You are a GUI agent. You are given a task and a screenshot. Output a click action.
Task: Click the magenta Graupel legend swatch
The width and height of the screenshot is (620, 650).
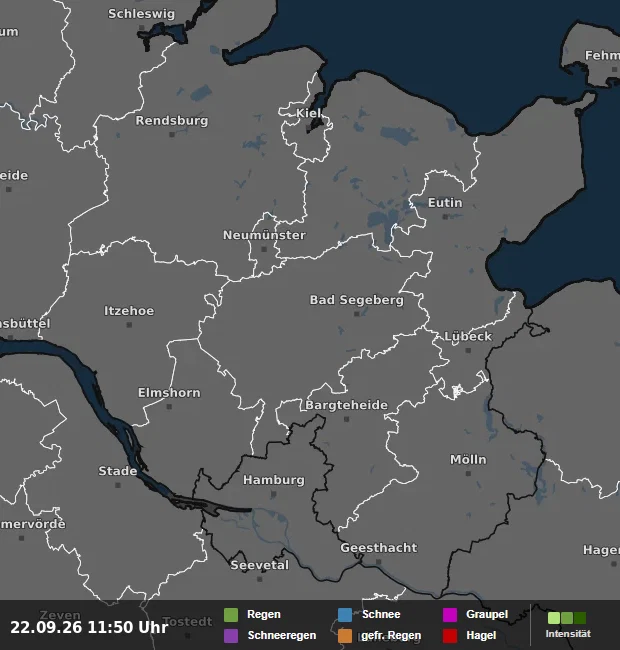pyautogui.click(x=450, y=615)
